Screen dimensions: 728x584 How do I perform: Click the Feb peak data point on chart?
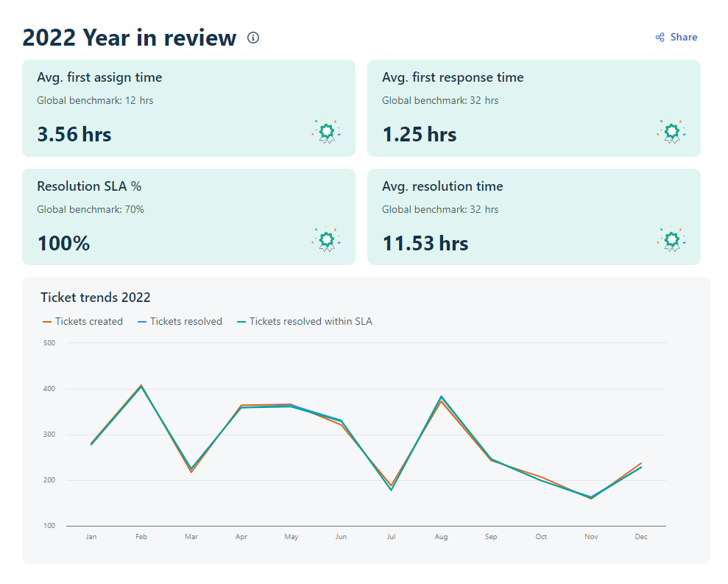(x=141, y=386)
